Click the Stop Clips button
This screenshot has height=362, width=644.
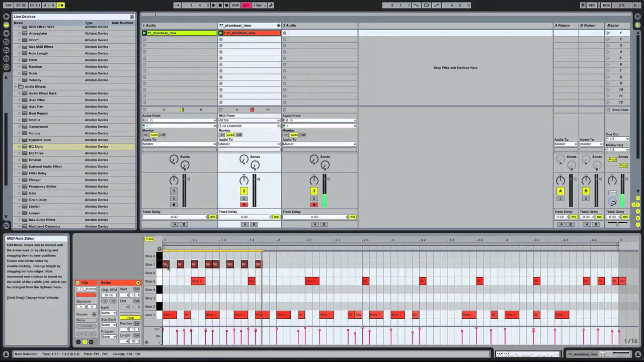click(x=617, y=110)
